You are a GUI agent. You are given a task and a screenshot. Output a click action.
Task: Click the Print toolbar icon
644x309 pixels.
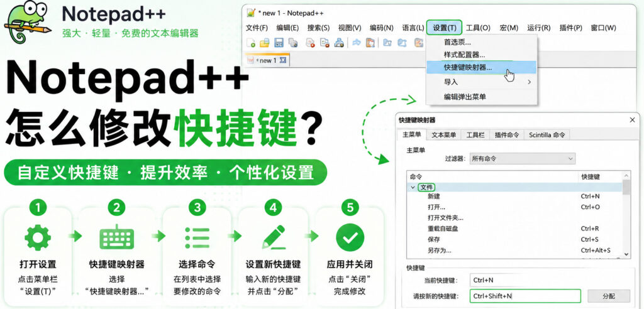point(339,42)
